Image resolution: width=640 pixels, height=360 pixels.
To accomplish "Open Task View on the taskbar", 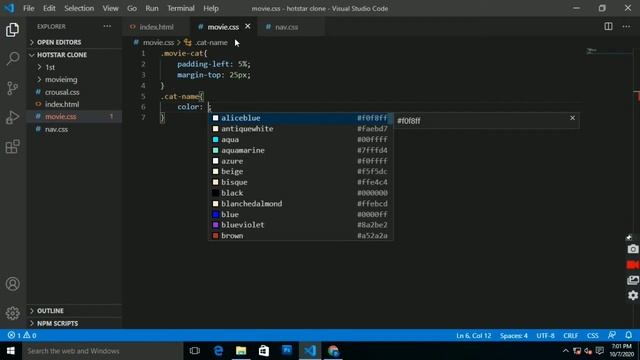I will coord(195,351).
